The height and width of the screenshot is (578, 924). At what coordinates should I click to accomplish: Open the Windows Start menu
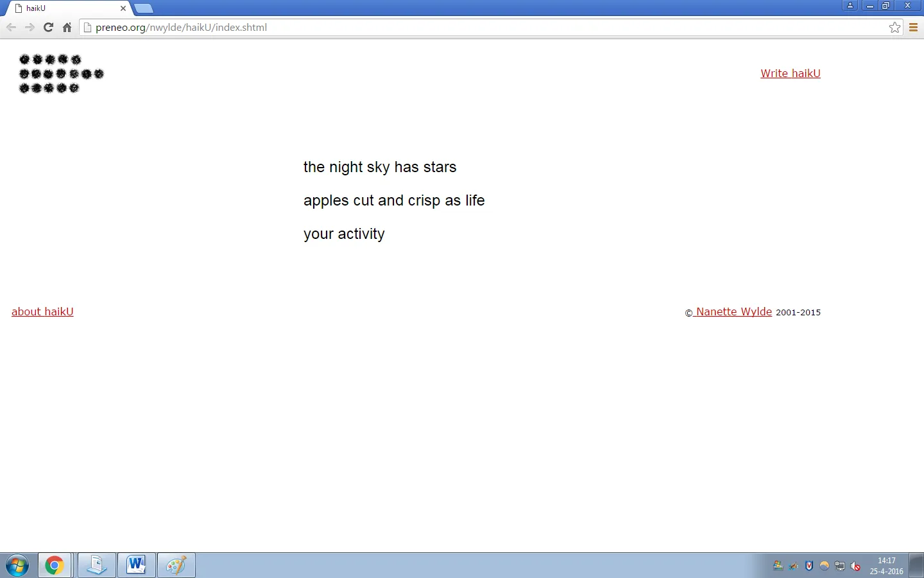(17, 566)
